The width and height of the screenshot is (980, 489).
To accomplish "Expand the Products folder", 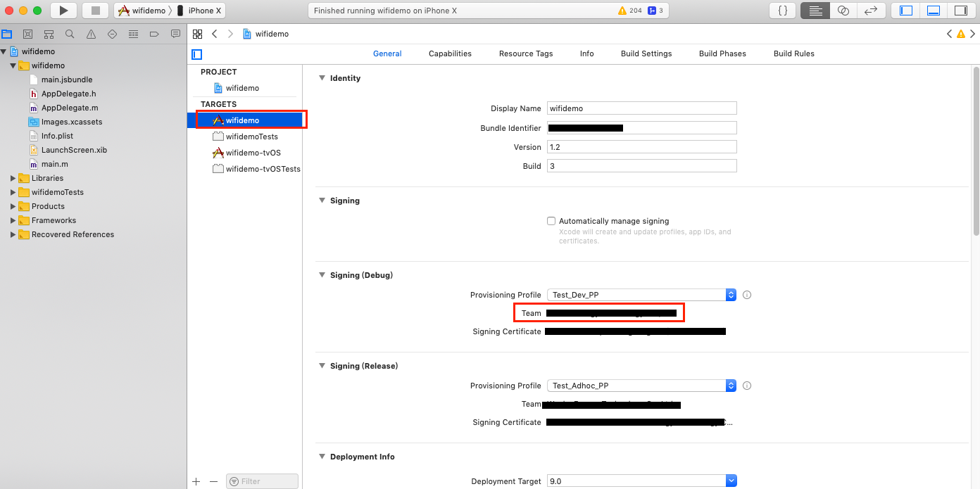I will coord(13,206).
